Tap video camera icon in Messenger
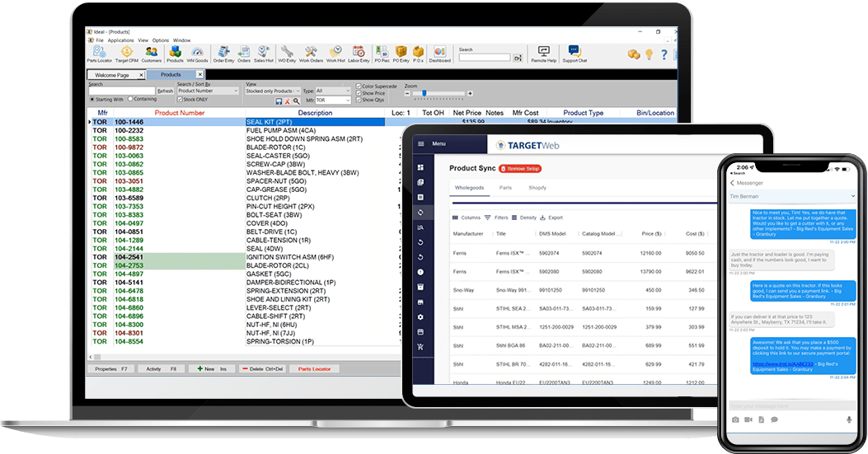Screen dimensions: 868x454 (748, 419)
